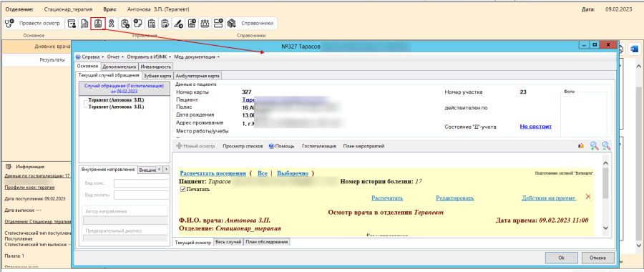Image resolution: width=644 pixels, height=272 pixels.
Task: Click the Распечатать посещения link
Action: pyautogui.click(x=213, y=173)
